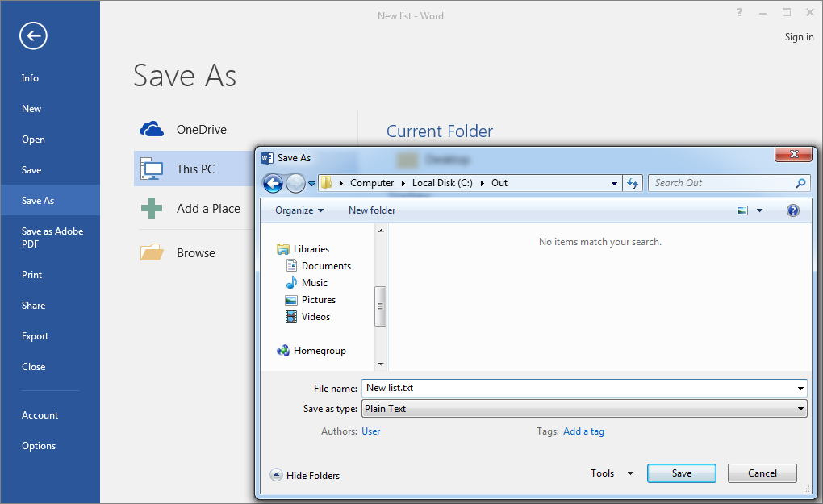Open the Browse folder icon
The image size is (823, 504).
pos(152,252)
